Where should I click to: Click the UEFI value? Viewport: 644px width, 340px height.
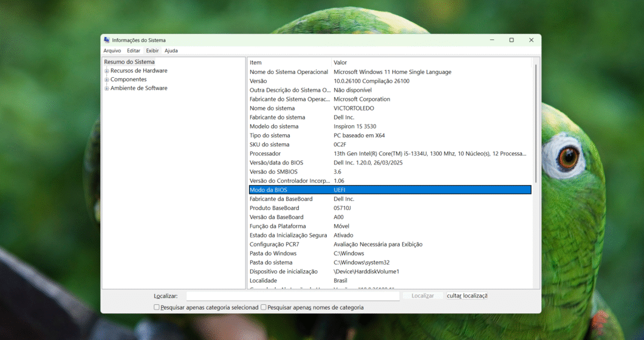tap(339, 189)
